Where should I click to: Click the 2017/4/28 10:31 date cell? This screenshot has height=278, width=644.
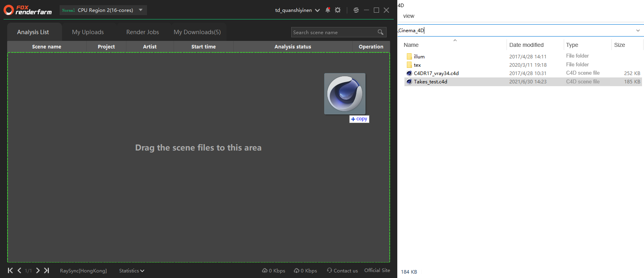pyautogui.click(x=528, y=73)
